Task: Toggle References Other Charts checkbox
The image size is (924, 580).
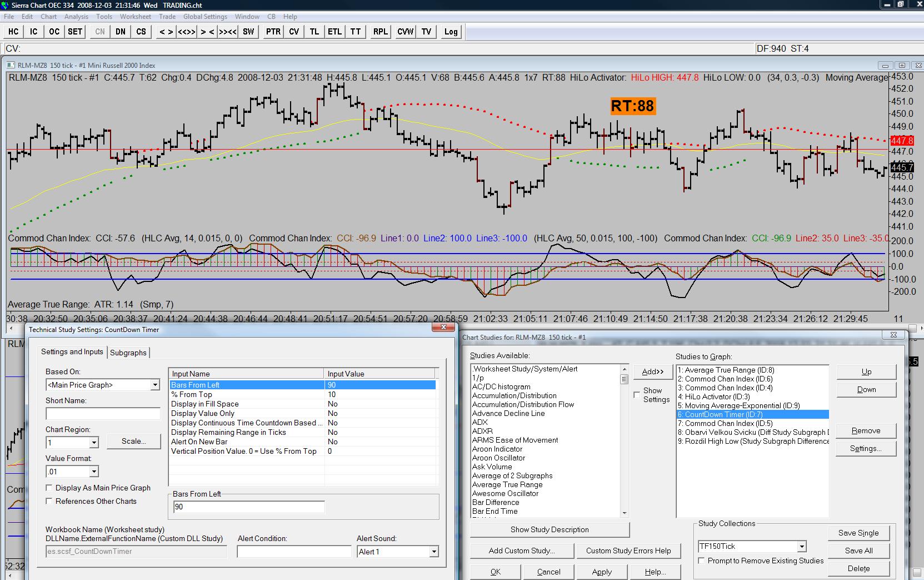Action: (49, 501)
